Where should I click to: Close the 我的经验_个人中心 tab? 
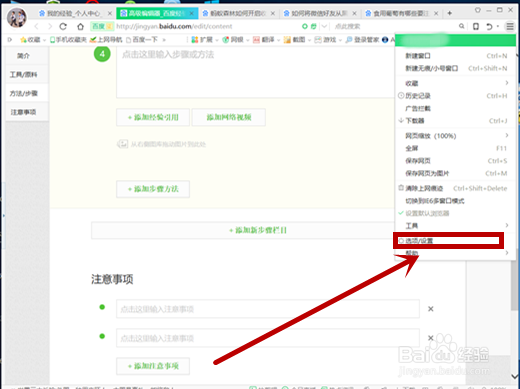[110, 13]
